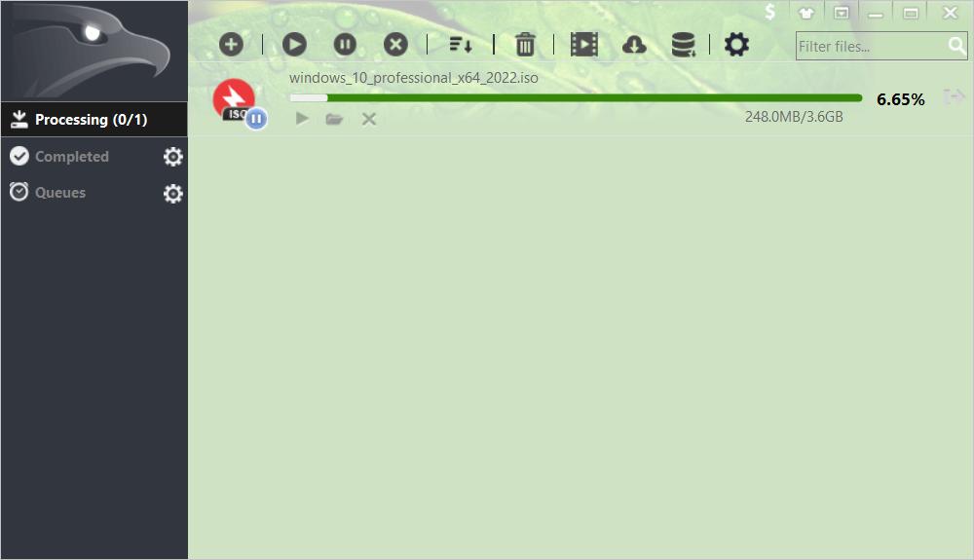
Task: Click the 248.0MB/3.6GB size text
Action: 794,117
